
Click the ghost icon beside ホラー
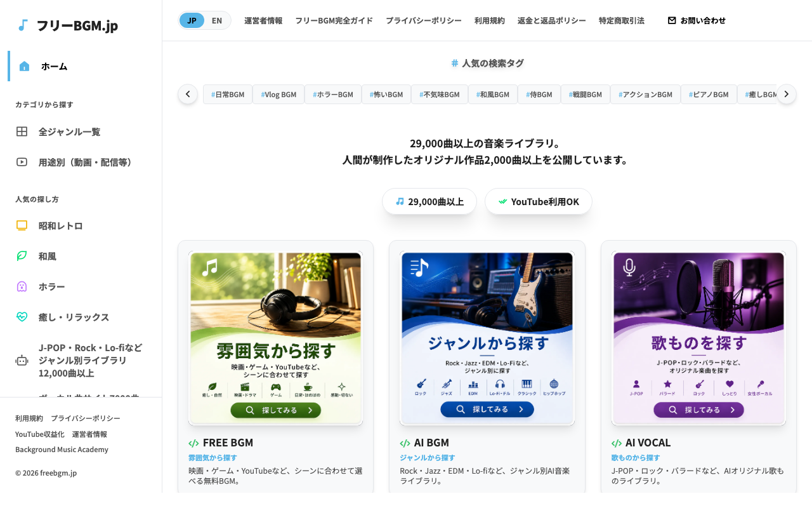(22, 286)
